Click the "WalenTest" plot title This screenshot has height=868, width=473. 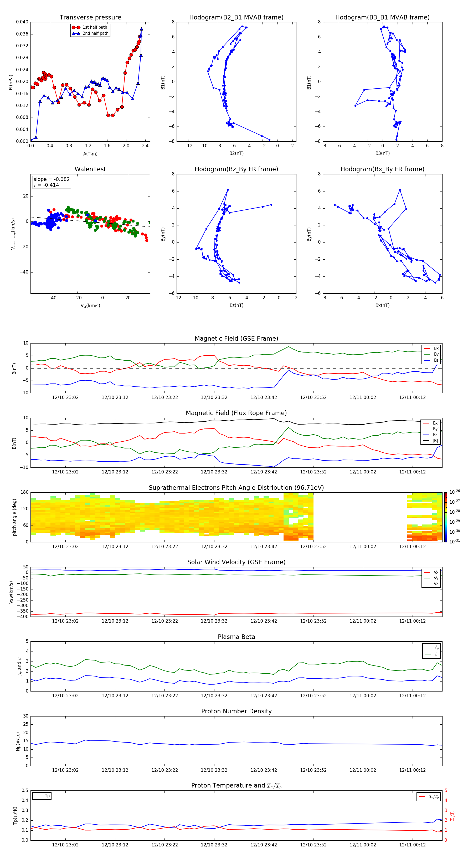90,169
